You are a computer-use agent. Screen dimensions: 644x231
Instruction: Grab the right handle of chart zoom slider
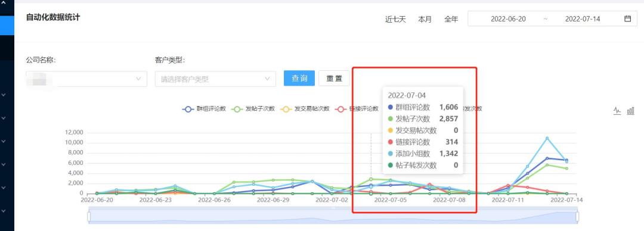point(577,216)
